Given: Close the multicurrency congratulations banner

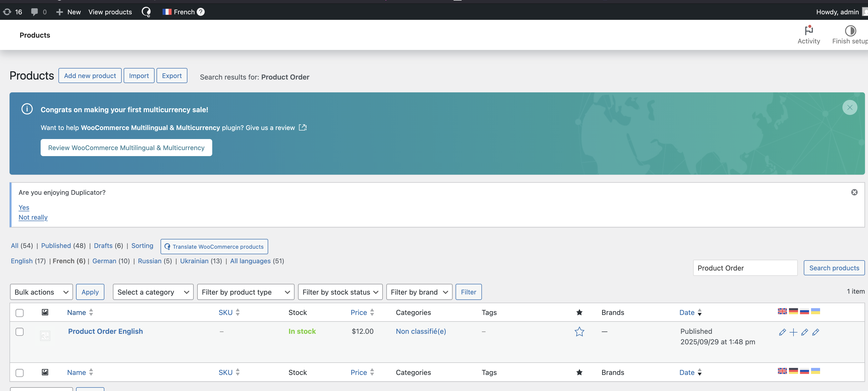Looking at the screenshot, I should point(849,107).
